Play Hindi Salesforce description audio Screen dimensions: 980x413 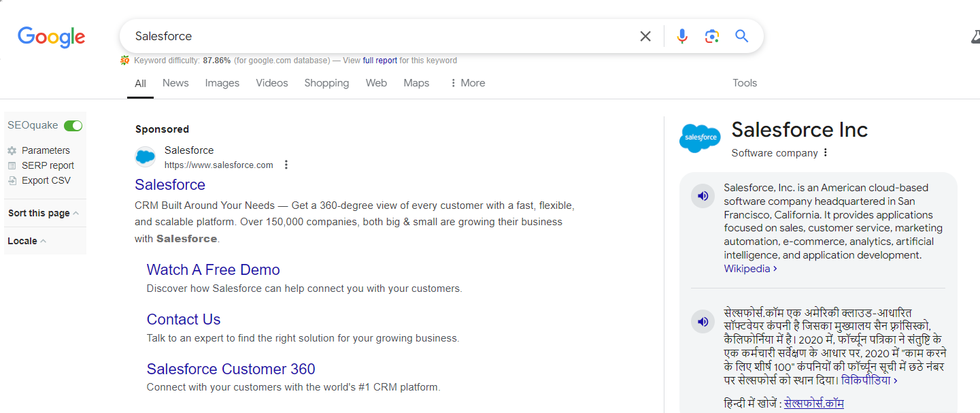click(703, 321)
